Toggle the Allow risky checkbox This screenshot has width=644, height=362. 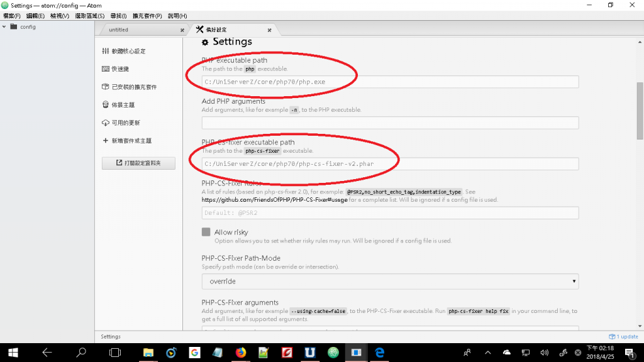(206, 232)
